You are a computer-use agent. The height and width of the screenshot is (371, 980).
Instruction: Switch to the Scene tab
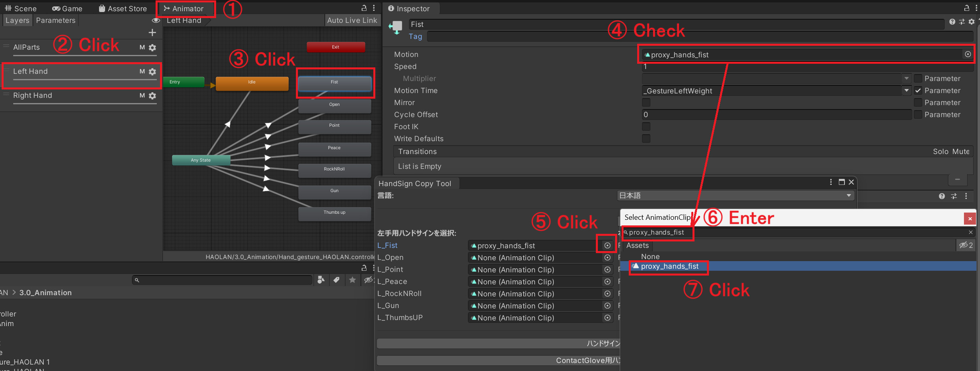[x=21, y=8]
